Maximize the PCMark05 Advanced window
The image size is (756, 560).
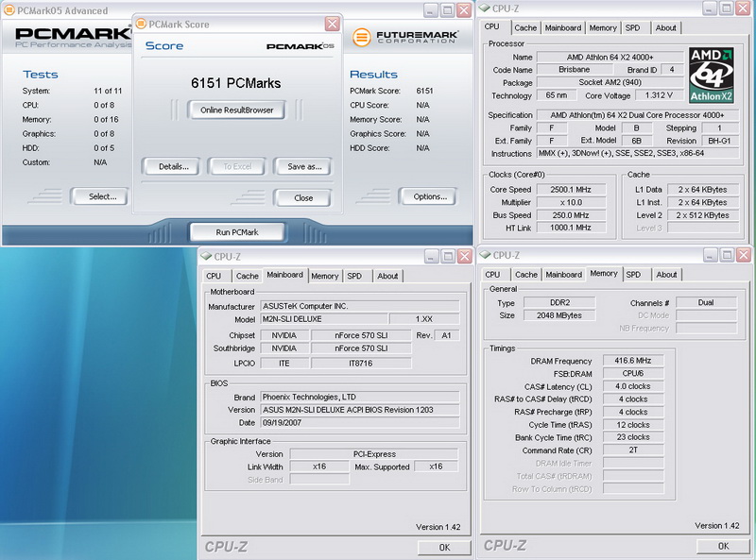(x=447, y=10)
